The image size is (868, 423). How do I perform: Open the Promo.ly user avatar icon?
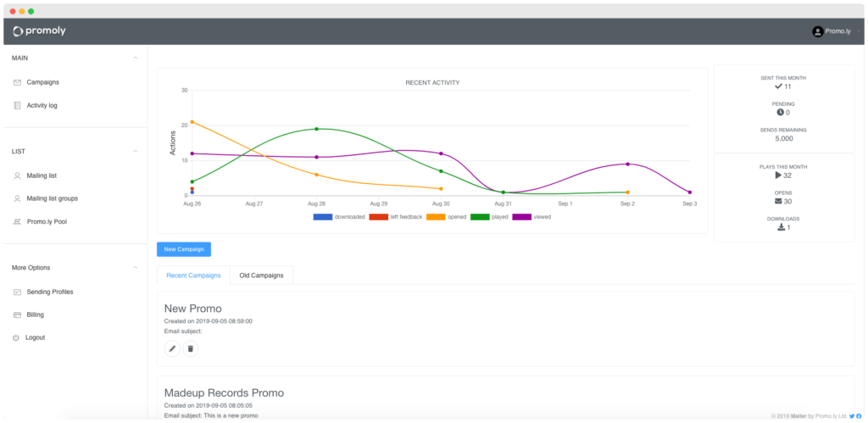(817, 31)
